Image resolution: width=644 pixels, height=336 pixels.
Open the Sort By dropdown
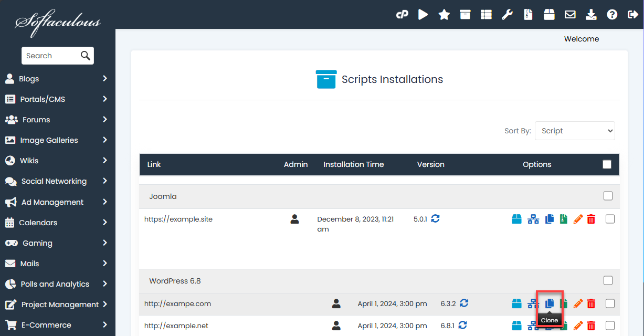[575, 131]
